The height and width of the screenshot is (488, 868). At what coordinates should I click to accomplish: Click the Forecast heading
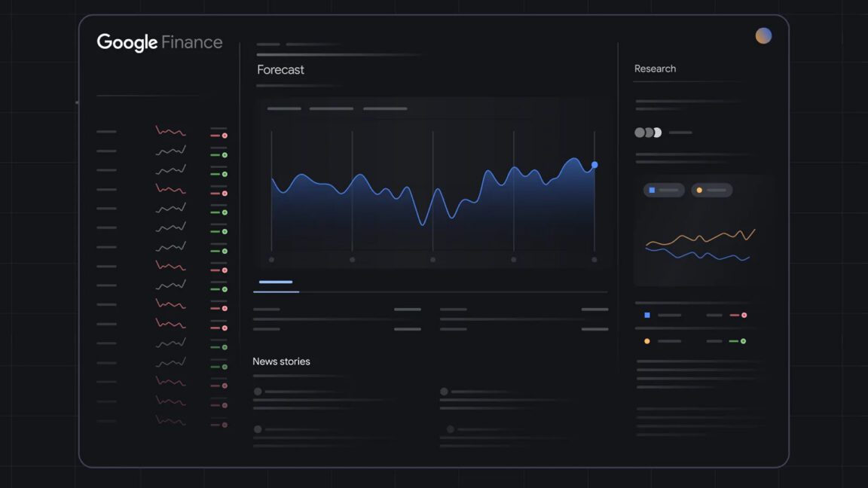280,69
